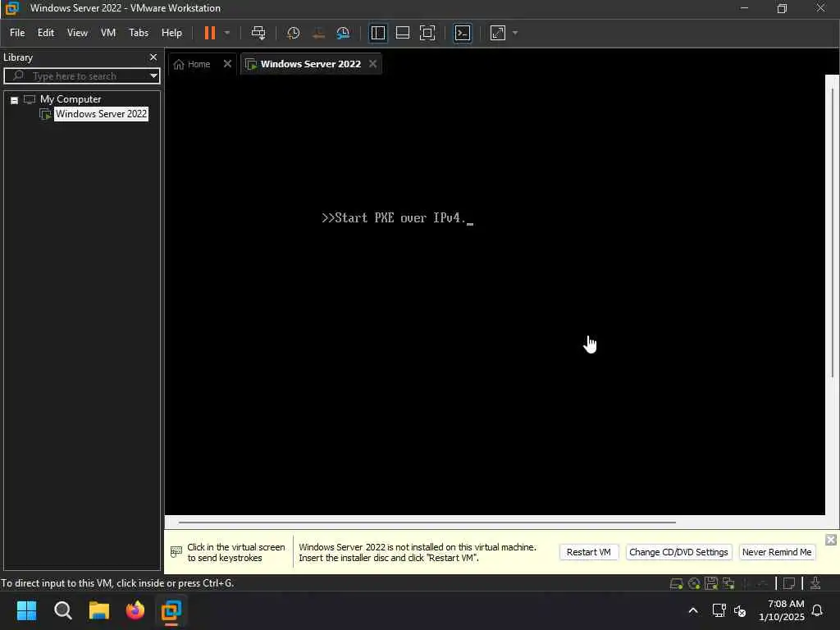Open the File menu
Viewport: 840px width, 630px height.
point(17,33)
